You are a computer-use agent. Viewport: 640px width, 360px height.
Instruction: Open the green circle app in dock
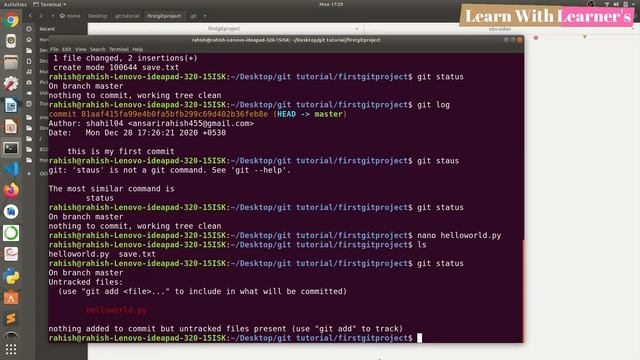pos(11,233)
